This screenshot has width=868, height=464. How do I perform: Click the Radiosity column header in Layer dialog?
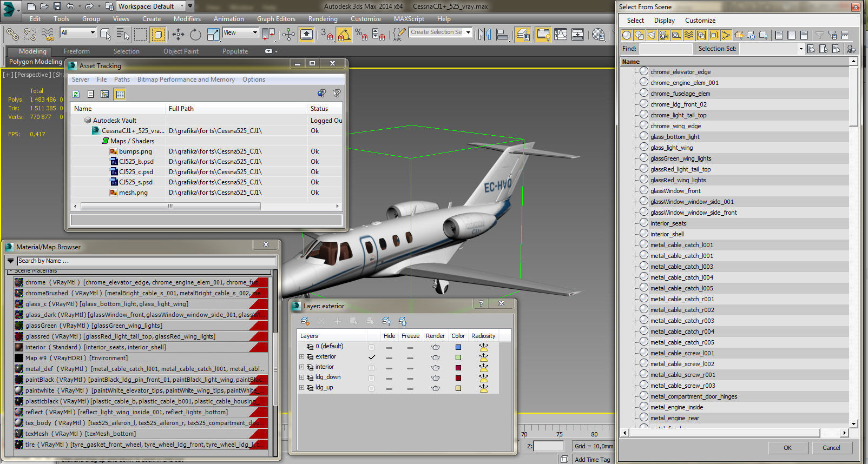pos(483,336)
